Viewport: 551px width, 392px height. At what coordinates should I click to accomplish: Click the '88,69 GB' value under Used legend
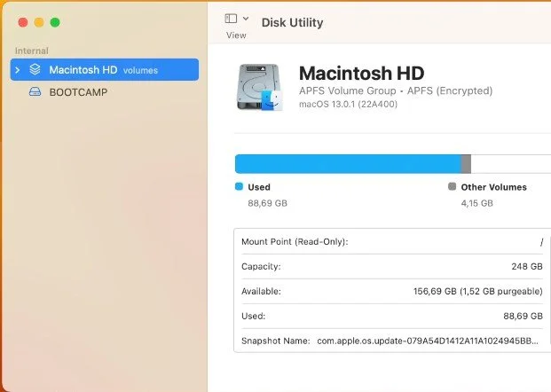click(x=267, y=203)
